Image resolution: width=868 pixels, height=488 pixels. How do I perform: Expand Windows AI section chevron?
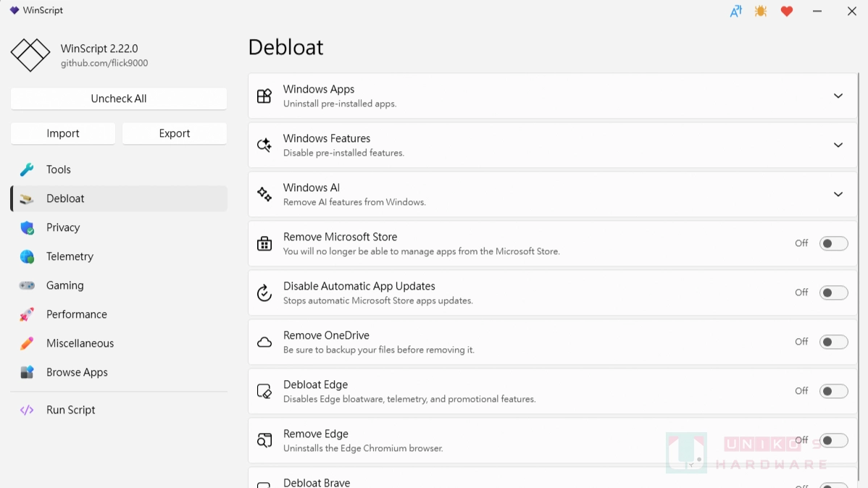coord(838,194)
